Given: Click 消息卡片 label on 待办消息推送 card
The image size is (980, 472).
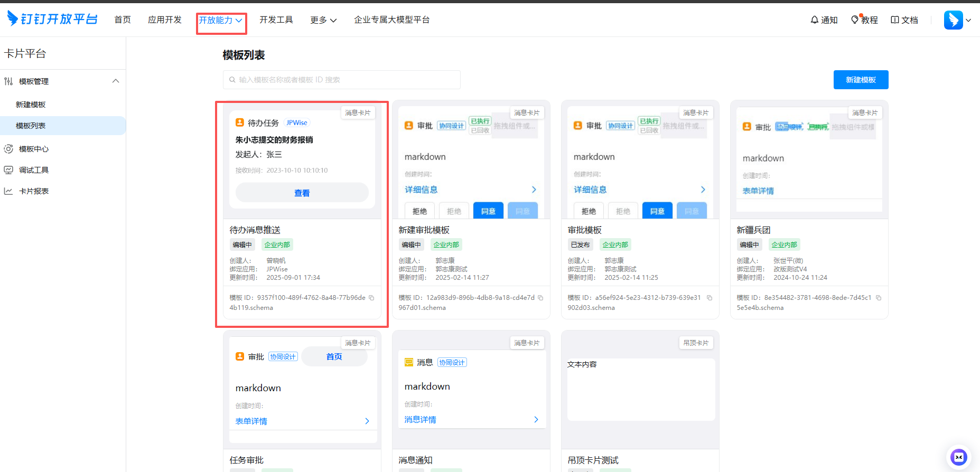Looking at the screenshot, I should (358, 112).
